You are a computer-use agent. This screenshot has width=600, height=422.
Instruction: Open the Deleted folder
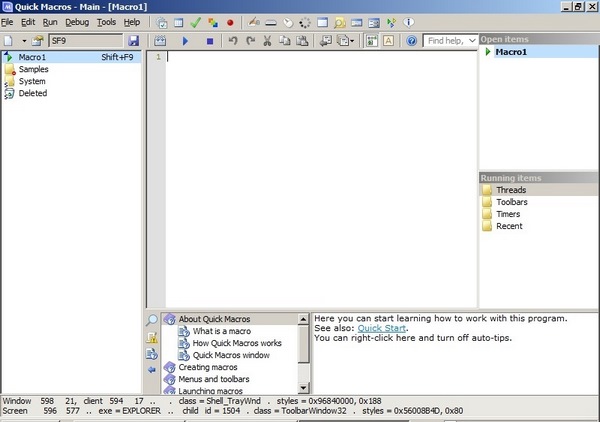[33, 93]
